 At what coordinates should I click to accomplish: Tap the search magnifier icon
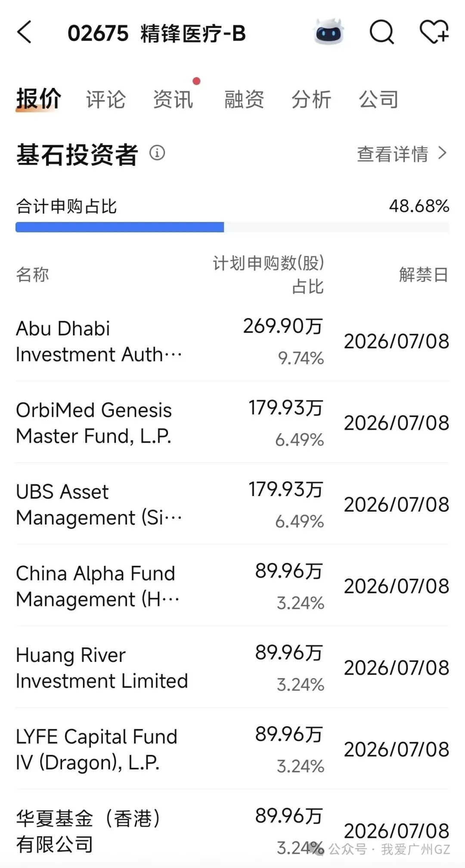382,33
